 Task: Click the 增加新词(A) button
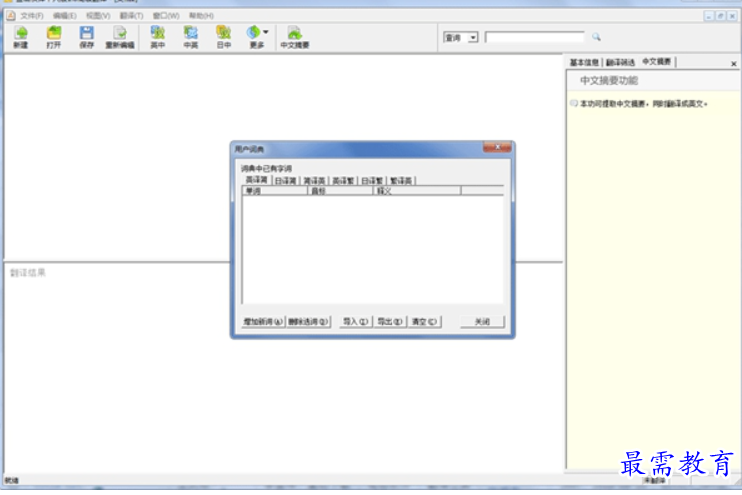(x=263, y=322)
